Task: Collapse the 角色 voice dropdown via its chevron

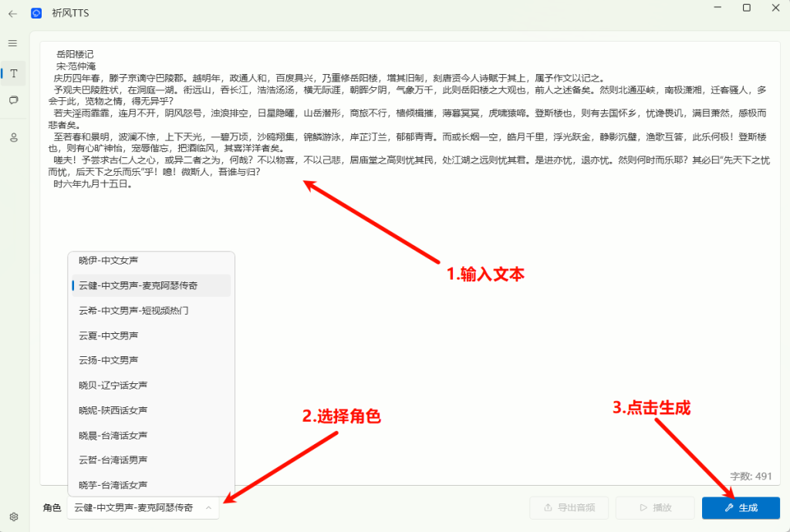Action: coord(209,508)
